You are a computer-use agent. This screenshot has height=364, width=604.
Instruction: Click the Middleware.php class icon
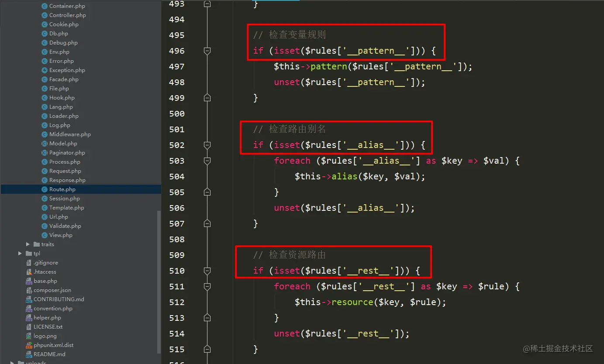click(x=45, y=134)
